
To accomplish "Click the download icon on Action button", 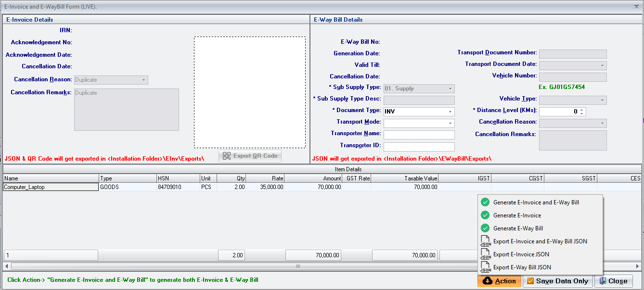I will click(488, 281).
